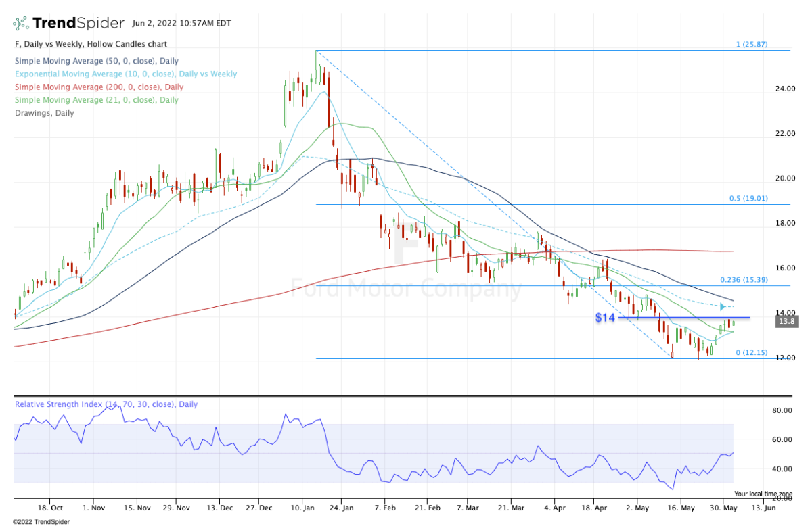
Task: Toggle the 200 Simple Moving Average legend entry
Action: 98,87
